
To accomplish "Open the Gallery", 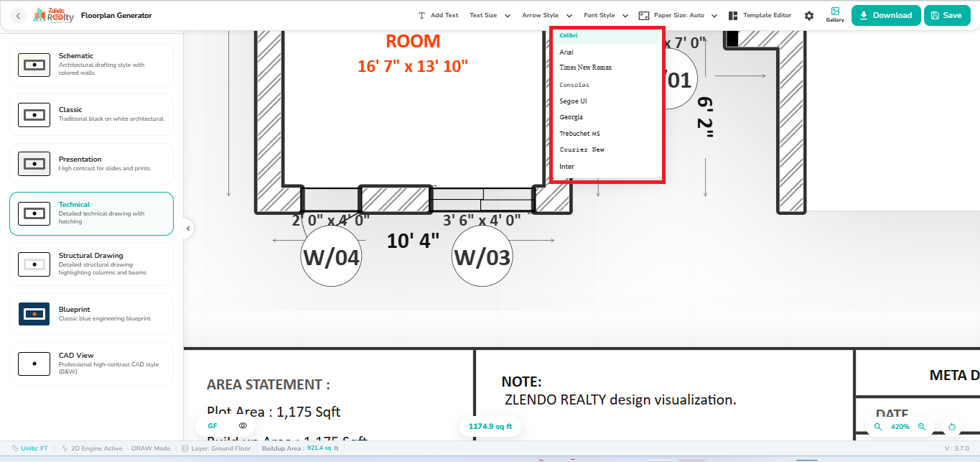I will coord(835,15).
